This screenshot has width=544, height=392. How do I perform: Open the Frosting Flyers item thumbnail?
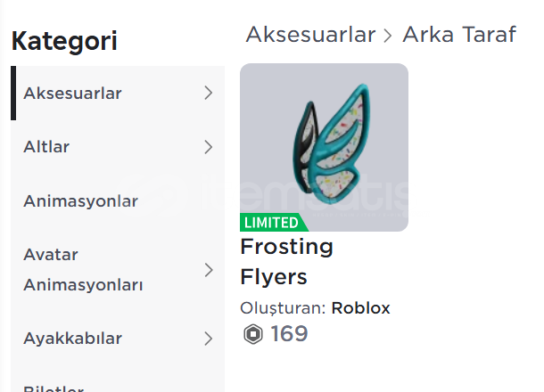click(x=324, y=147)
